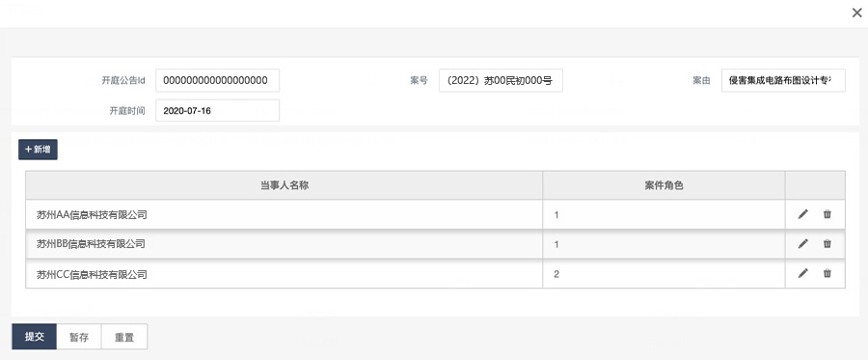Save draft using 暂存 button
The height and width of the screenshot is (360, 868).
point(79,337)
